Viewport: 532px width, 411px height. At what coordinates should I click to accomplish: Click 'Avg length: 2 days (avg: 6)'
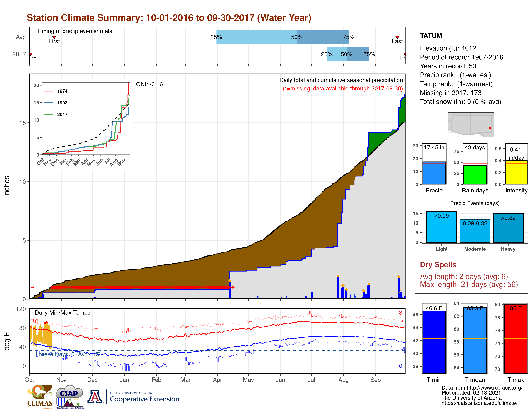point(464,277)
